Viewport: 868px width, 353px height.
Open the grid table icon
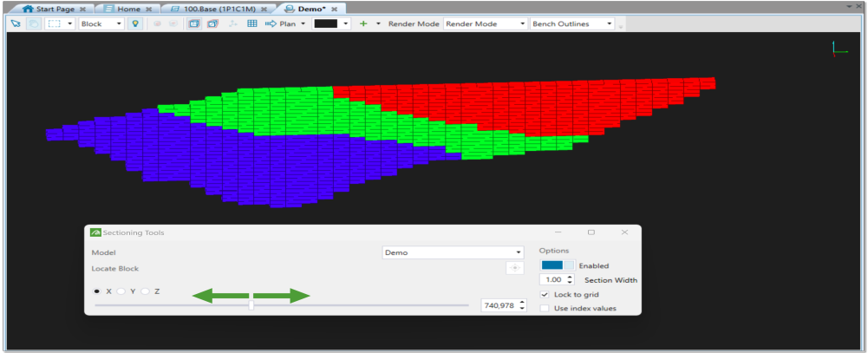click(251, 24)
